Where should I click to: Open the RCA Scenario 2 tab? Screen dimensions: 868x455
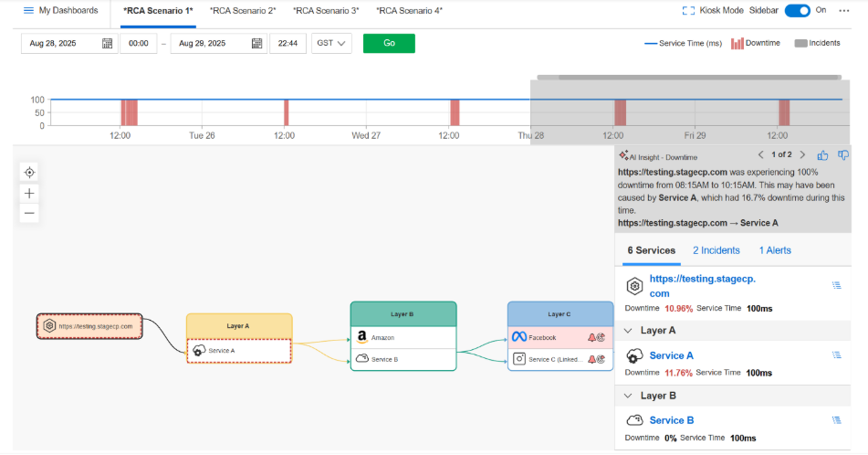pyautogui.click(x=243, y=11)
